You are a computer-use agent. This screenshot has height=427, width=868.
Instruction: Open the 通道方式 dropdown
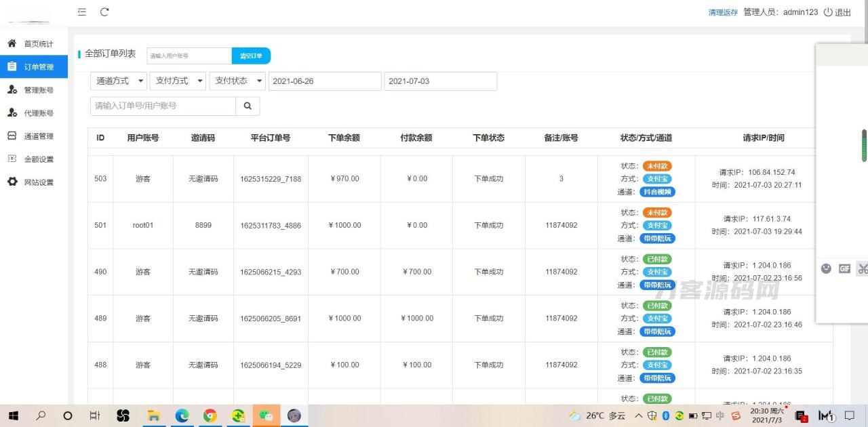point(118,81)
